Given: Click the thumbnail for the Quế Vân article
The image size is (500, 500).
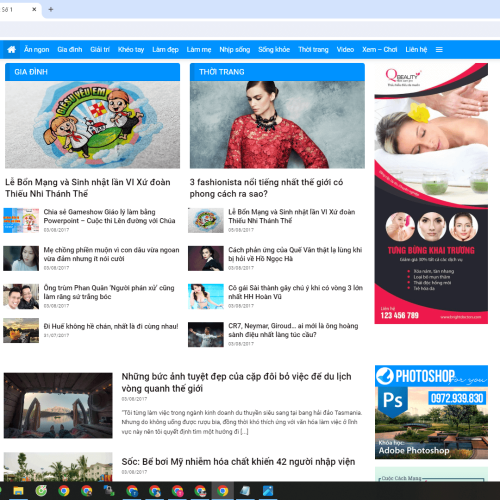Looking at the screenshot, I should 206,258.
